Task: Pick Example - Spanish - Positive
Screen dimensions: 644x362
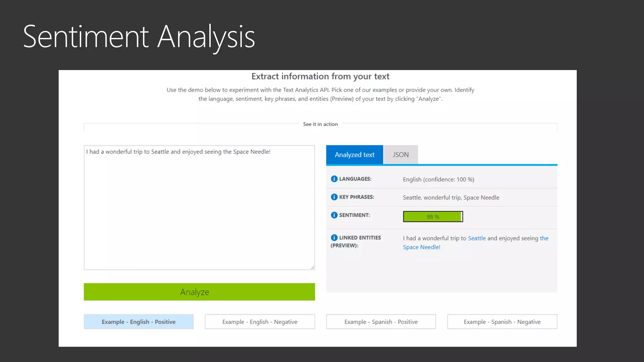Action: [x=381, y=322]
